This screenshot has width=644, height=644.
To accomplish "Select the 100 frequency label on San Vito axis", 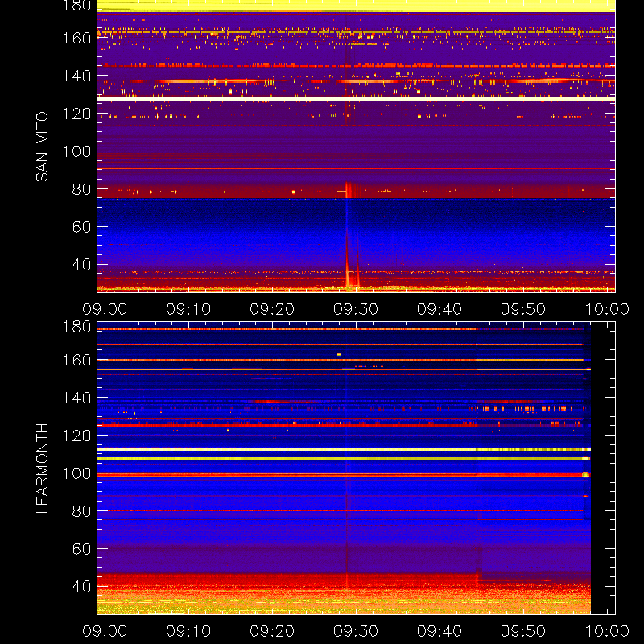I will [x=76, y=151].
